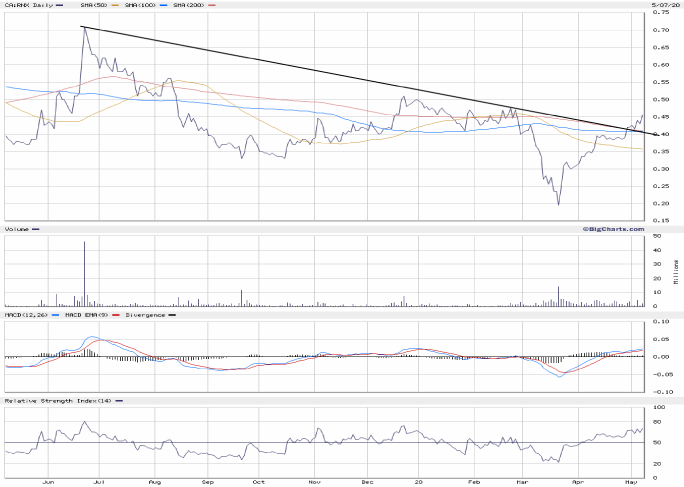684x487 pixels.
Task: Click the 0.20 price axis label
Action: tap(661, 203)
